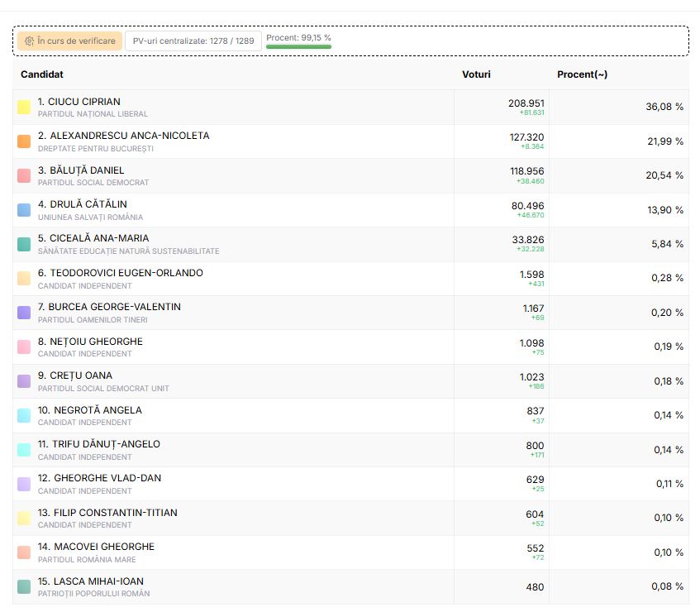Click the orange swatch beside Alexandrescu Anca-Nicoleta

point(24,141)
